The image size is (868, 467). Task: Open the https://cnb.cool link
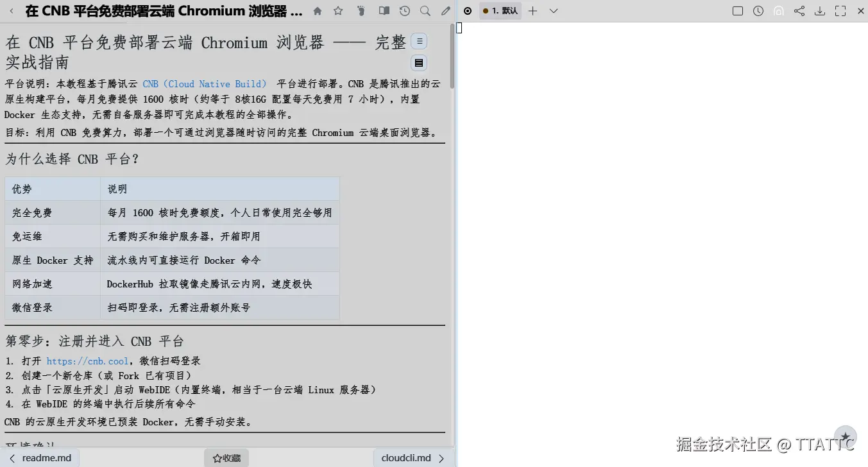[x=88, y=361]
